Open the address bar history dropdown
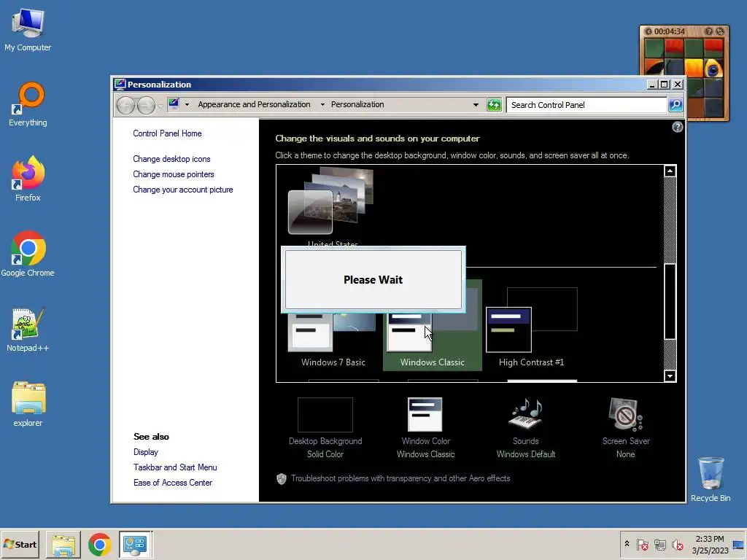The width and height of the screenshot is (747, 560). [476, 105]
